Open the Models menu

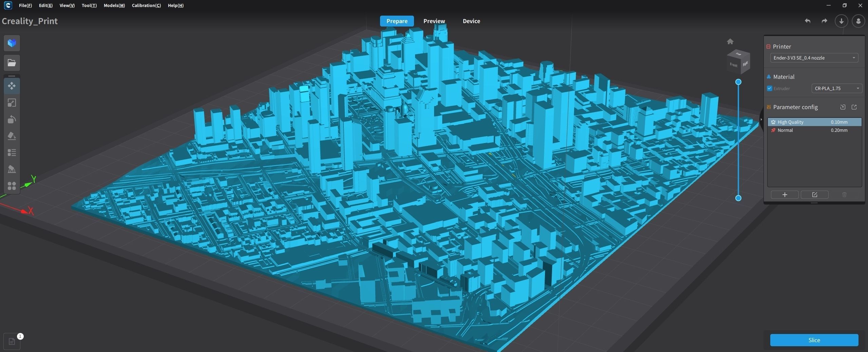click(x=114, y=5)
